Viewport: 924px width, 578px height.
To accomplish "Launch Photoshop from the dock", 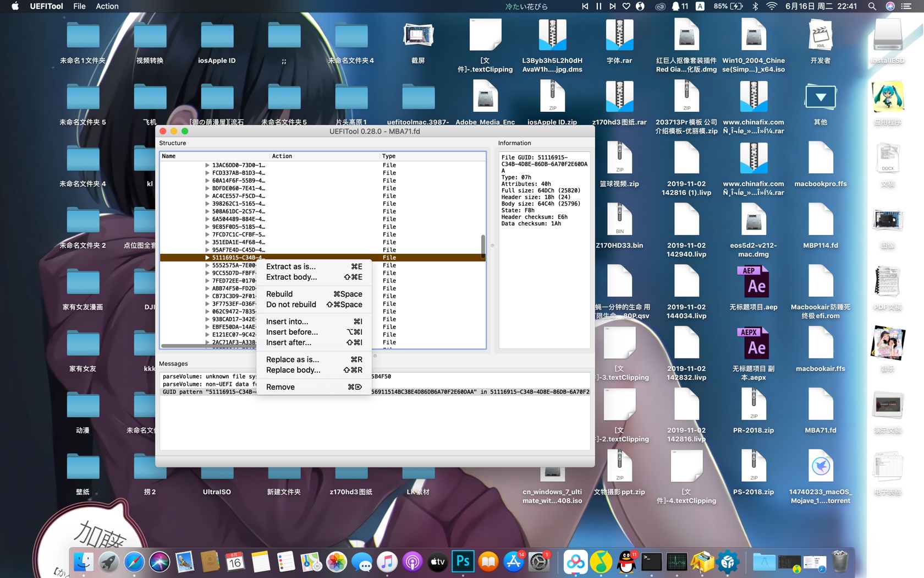I will point(463,562).
